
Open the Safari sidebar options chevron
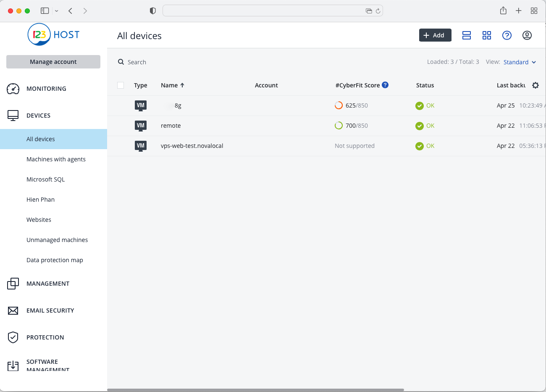tap(57, 11)
